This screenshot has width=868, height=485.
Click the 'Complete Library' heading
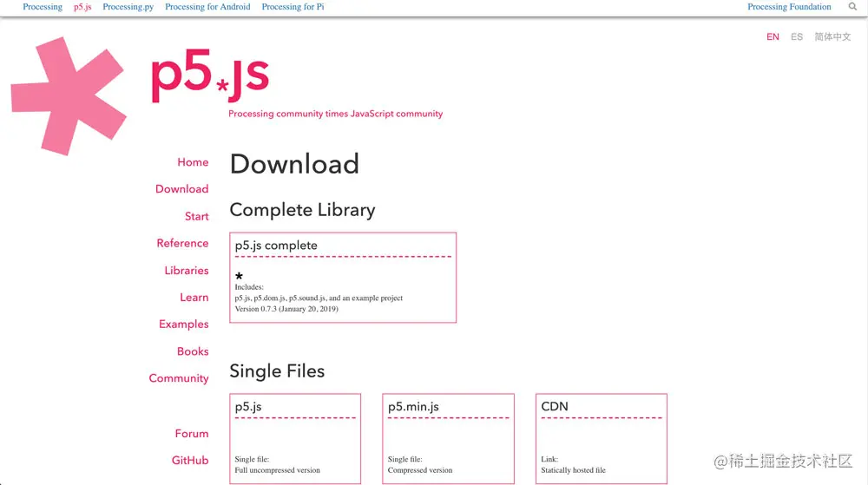pyautogui.click(x=302, y=210)
